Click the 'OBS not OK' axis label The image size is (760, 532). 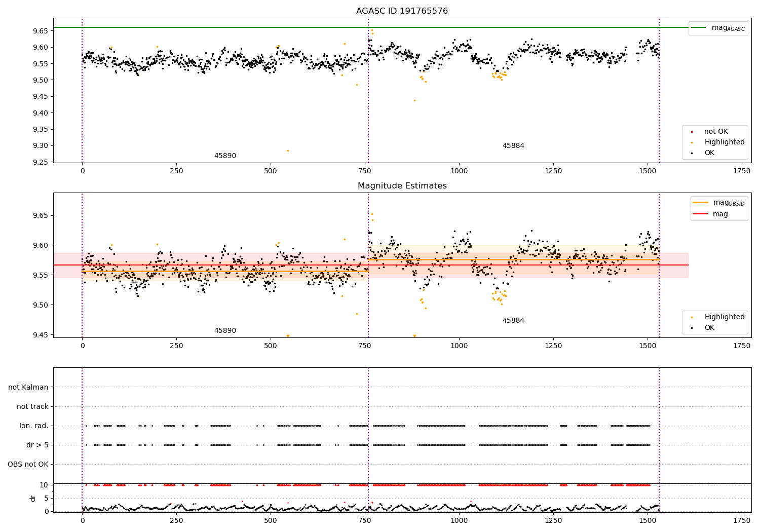(x=28, y=465)
